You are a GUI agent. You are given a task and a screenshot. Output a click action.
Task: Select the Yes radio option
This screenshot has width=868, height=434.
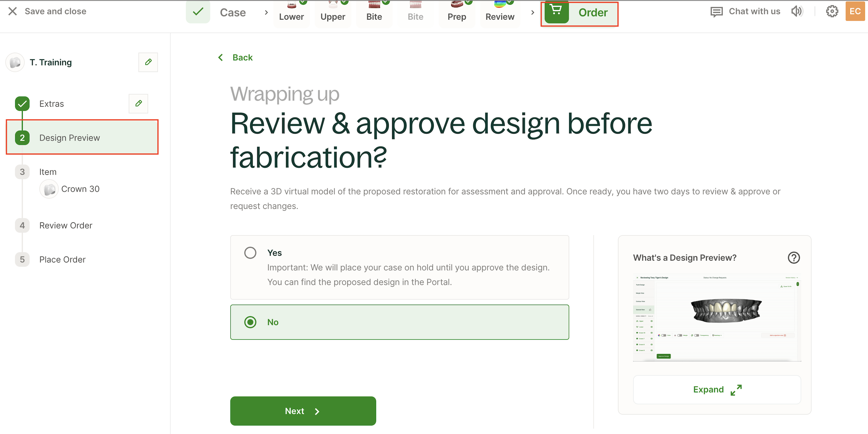[250, 253]
